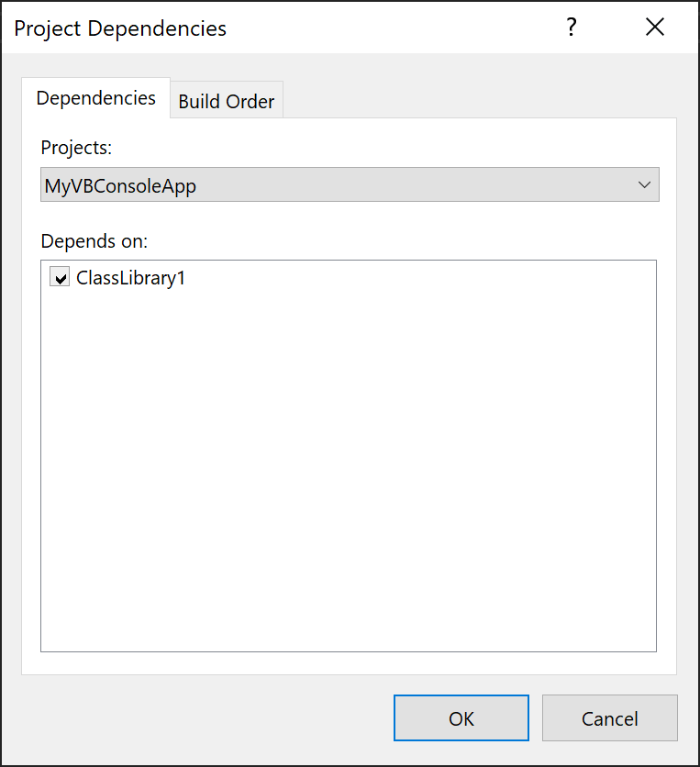The width and height of the screenshot is (700, 767).
Task: Close the Project Dependencies dialog
Action: pyautogui.click(x=654, y=27)
